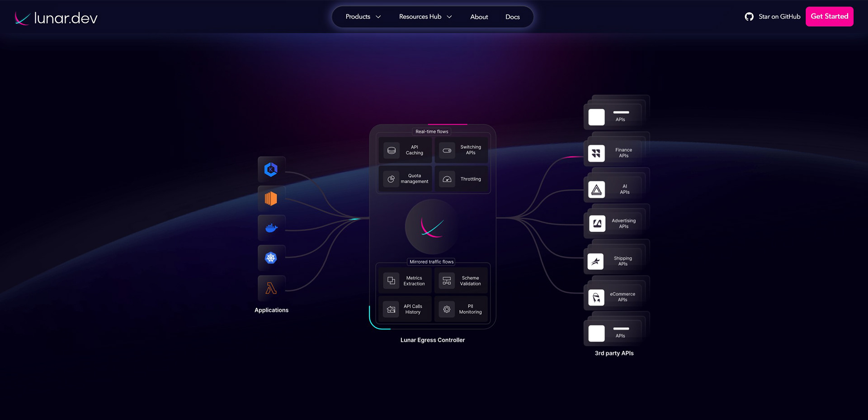Image resolution: width=868 pixels, height=420 pixels.
Task: Click the PII Monitoring label
Action: click(471, 309)
